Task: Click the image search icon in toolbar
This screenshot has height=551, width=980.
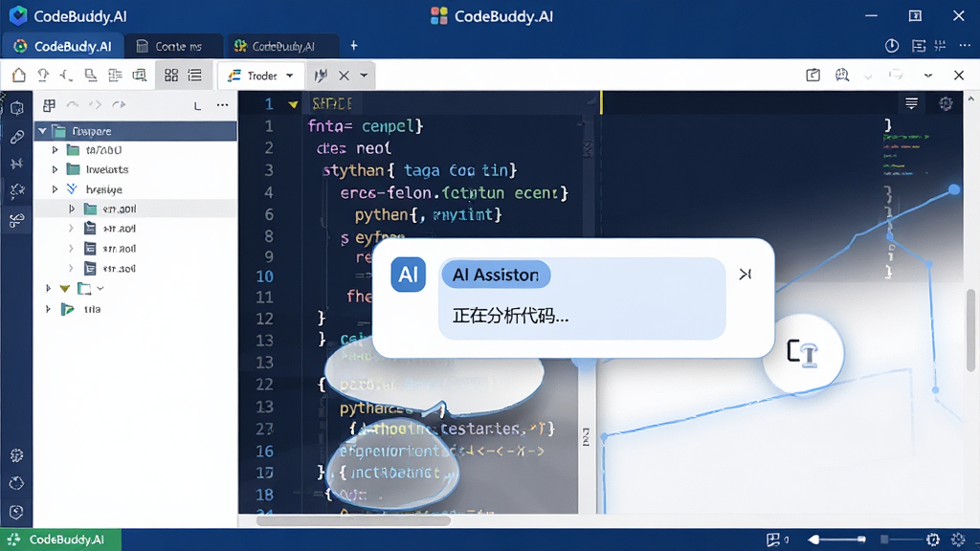Action: point(140,76)
